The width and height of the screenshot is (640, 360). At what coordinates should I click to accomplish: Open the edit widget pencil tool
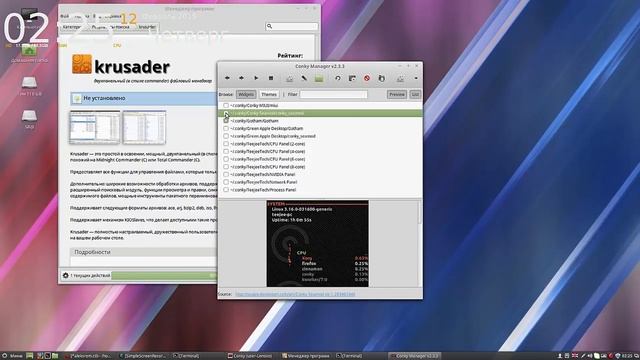pos(304,78)
